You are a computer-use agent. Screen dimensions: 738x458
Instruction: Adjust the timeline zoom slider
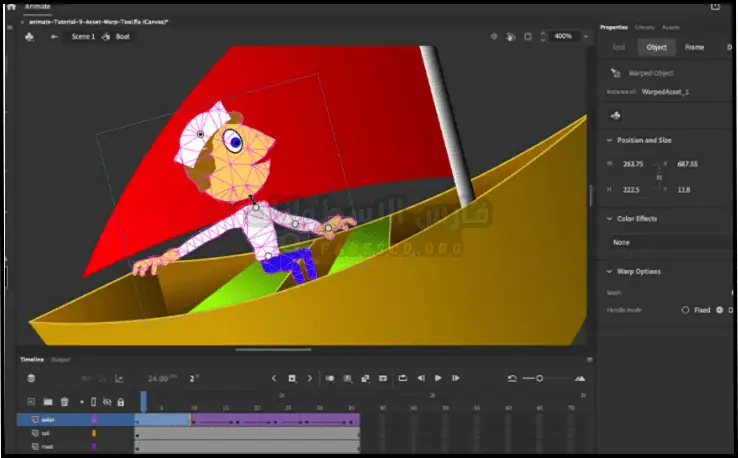coord(540,378)
